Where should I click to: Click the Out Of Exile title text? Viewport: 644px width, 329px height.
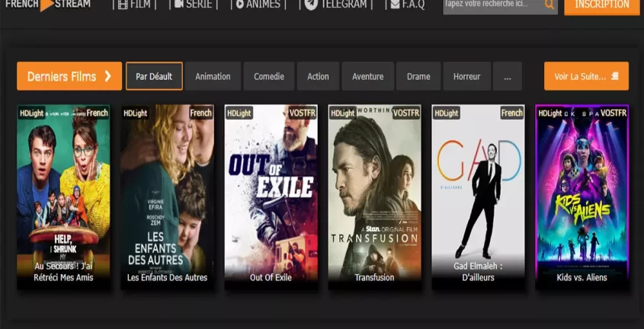pos(271,278)
